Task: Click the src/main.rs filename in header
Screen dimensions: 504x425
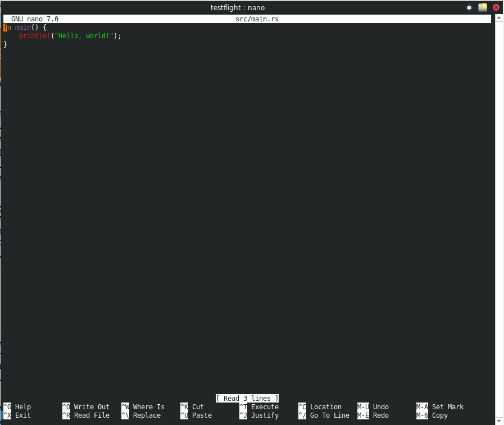Action: pyautogui.click(x=257, y=19)
